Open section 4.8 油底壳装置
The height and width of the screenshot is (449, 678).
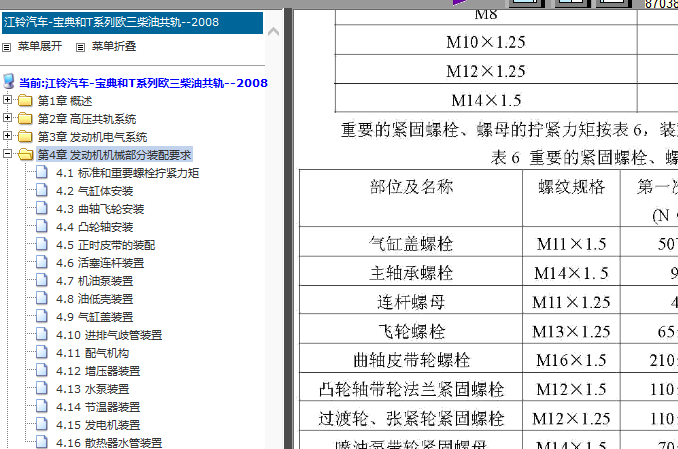pos(94,299)
